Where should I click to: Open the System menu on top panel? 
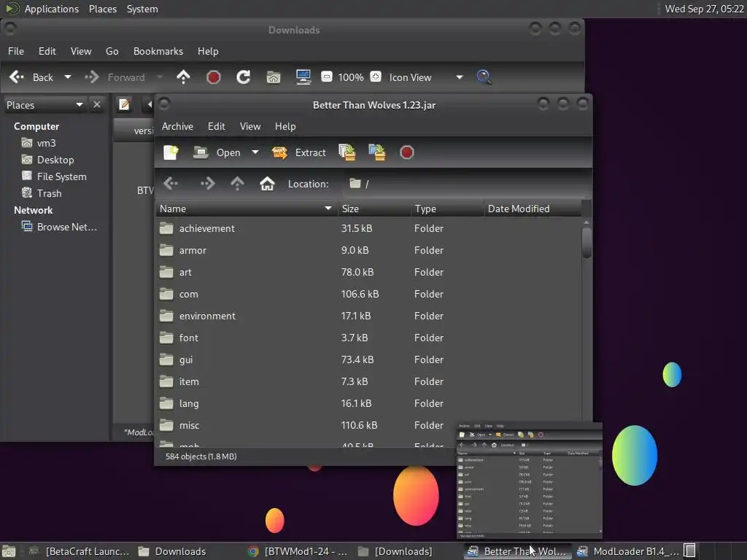coord(142,9)
